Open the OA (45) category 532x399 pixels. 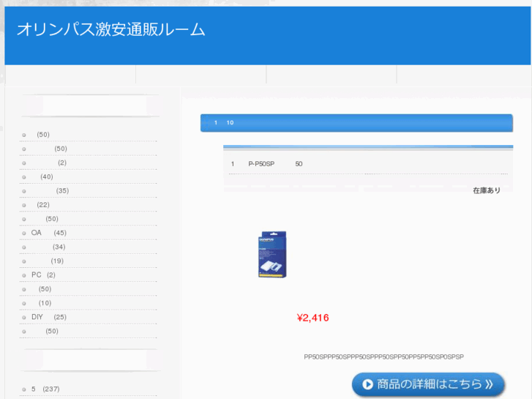tap(49, 233)
